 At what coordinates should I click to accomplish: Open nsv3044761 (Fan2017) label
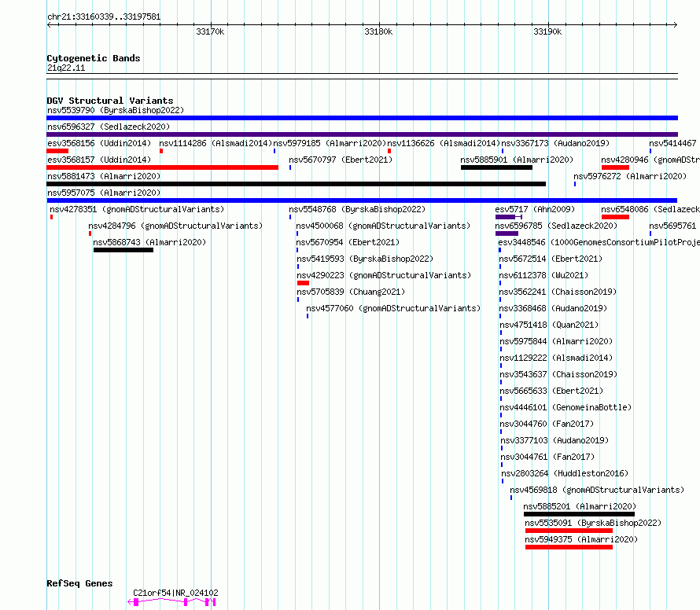(547, 457)
